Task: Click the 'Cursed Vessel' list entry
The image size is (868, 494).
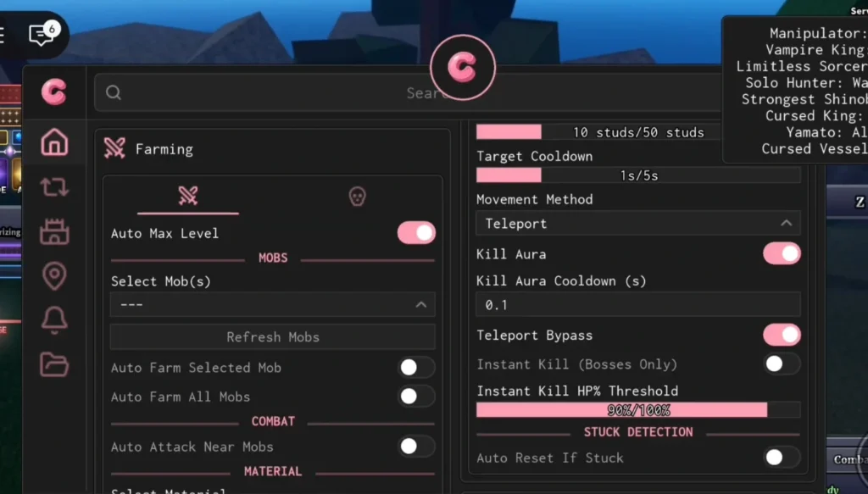Action: pos(815,149)
